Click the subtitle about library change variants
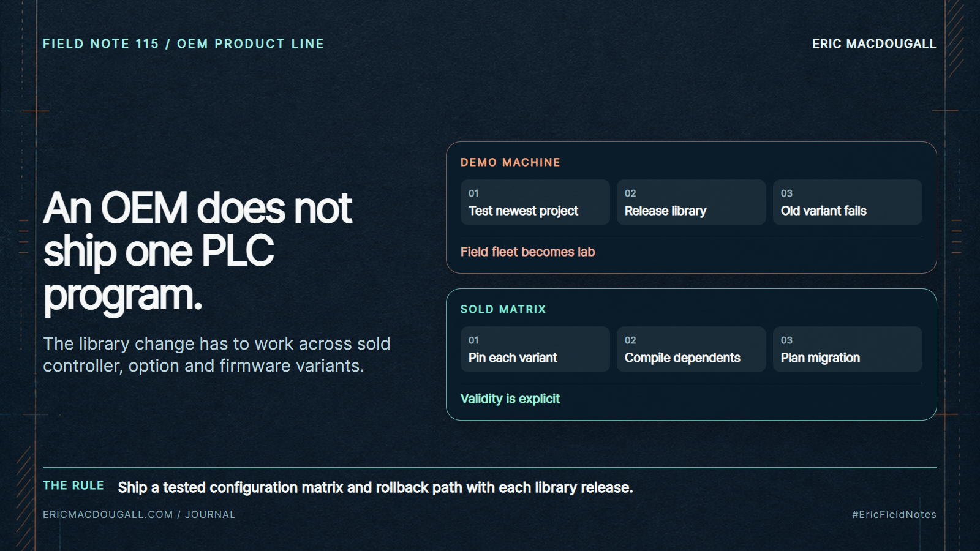This screenshot has width=980, height=551. (x=216, y=354)
